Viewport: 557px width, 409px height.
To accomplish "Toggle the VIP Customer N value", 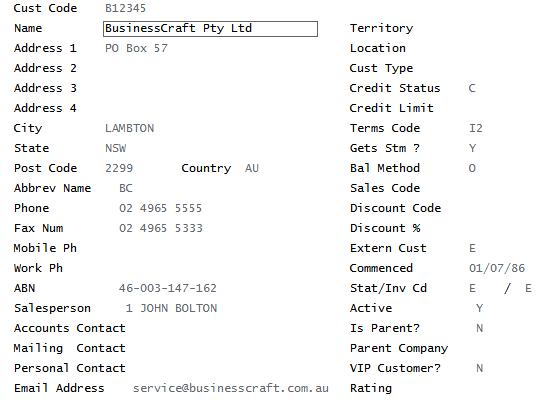I will coord(479,368).
